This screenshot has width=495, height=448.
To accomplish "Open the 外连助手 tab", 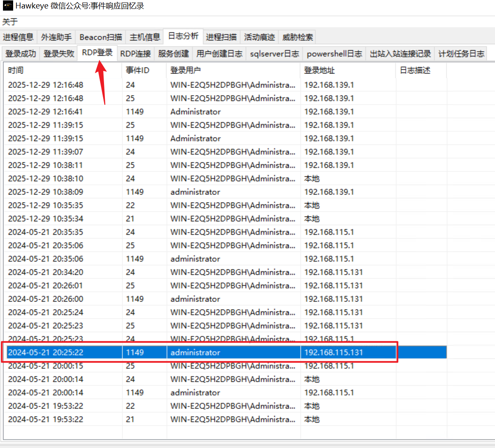I will click(56, 37).
